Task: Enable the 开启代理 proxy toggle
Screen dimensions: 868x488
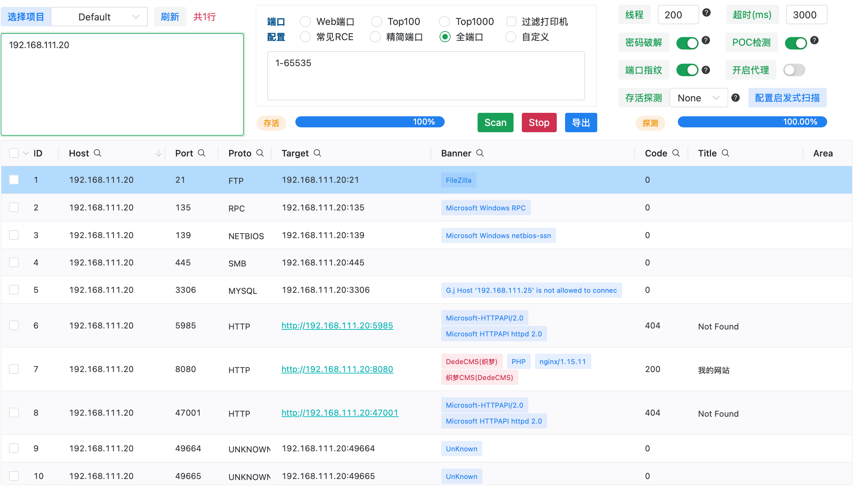Action: (794, 70)
